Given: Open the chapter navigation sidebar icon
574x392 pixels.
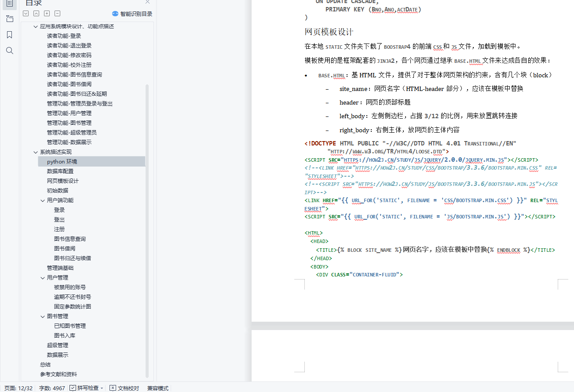Looking at the screenshot, I should (x=9, y=19).
